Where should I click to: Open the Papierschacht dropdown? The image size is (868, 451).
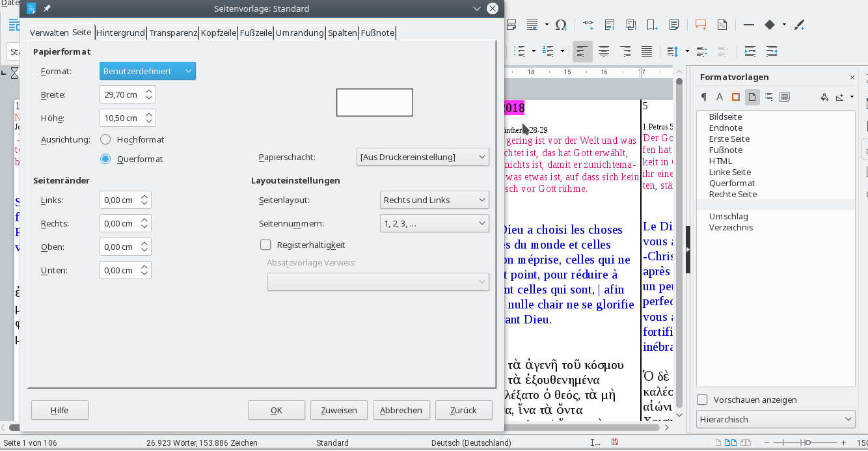point(422,157)
